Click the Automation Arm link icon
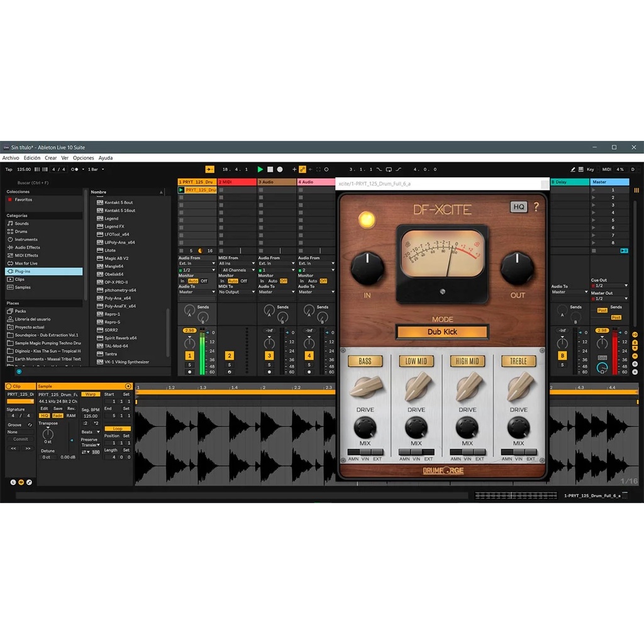The height and width of the screenshot is (644, 644). pos(303,169)
